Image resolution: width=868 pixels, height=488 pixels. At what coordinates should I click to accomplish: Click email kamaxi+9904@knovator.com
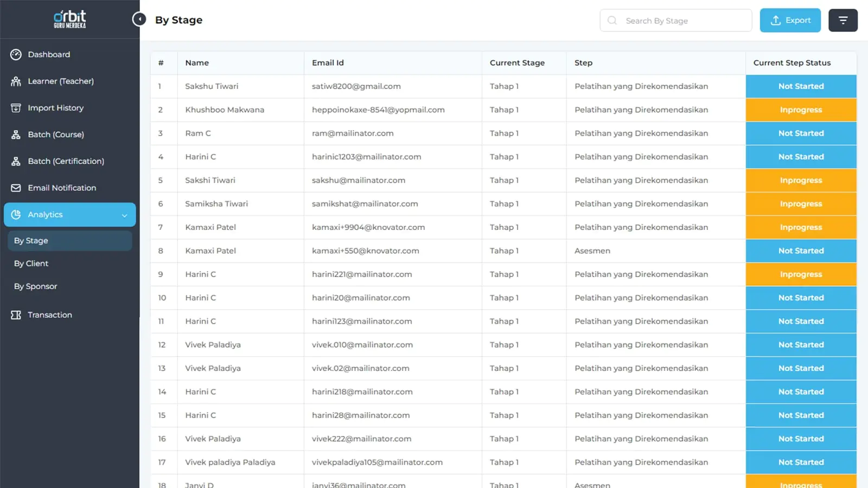368,227
